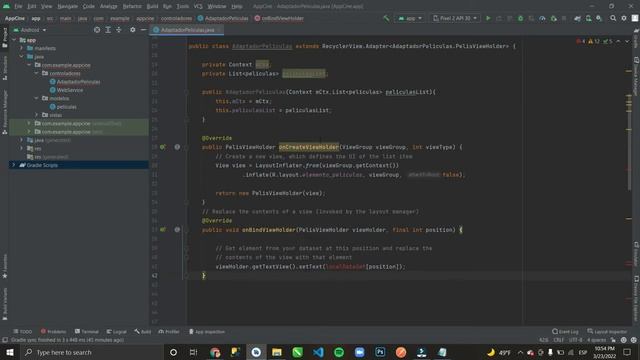Run the app with the green play icon

[488, 18]
